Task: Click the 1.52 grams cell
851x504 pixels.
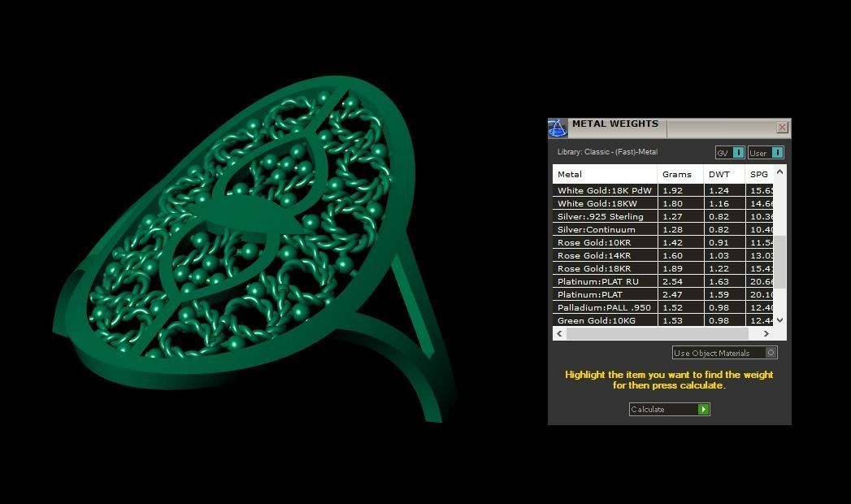Action: 680,307
